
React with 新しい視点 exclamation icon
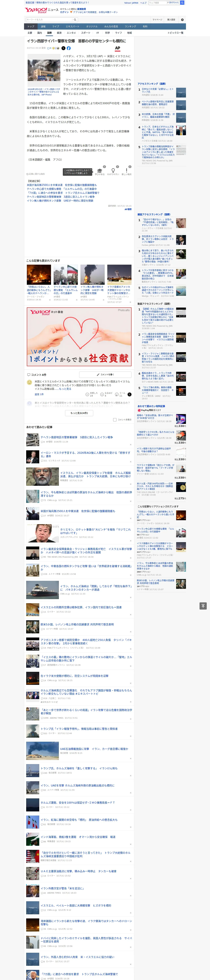click(127, 171)
